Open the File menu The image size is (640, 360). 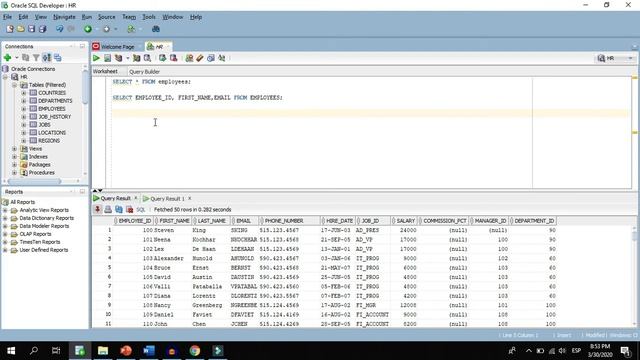pos(7,17)
